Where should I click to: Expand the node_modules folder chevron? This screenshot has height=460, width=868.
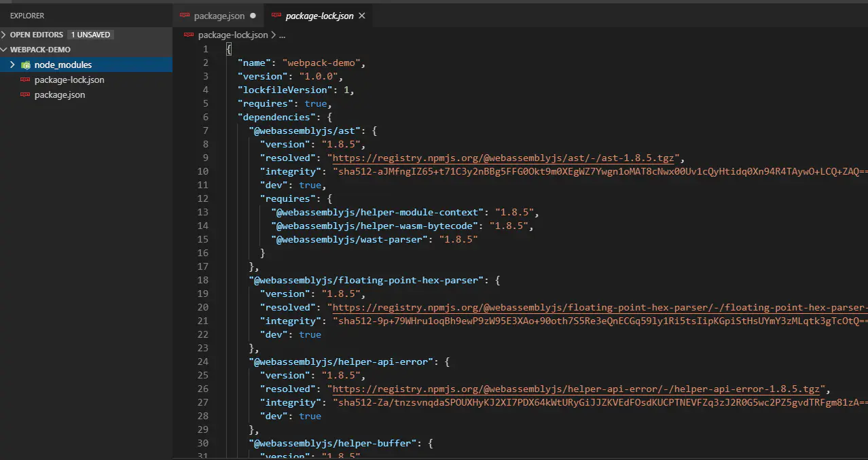coord(12,65)
